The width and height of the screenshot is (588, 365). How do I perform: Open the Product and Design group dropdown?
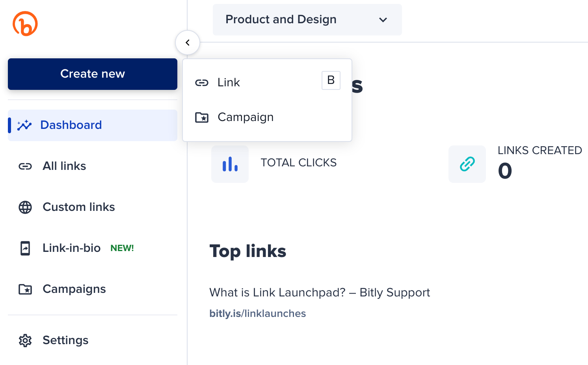pyautogui.click(x=307, y=20)
